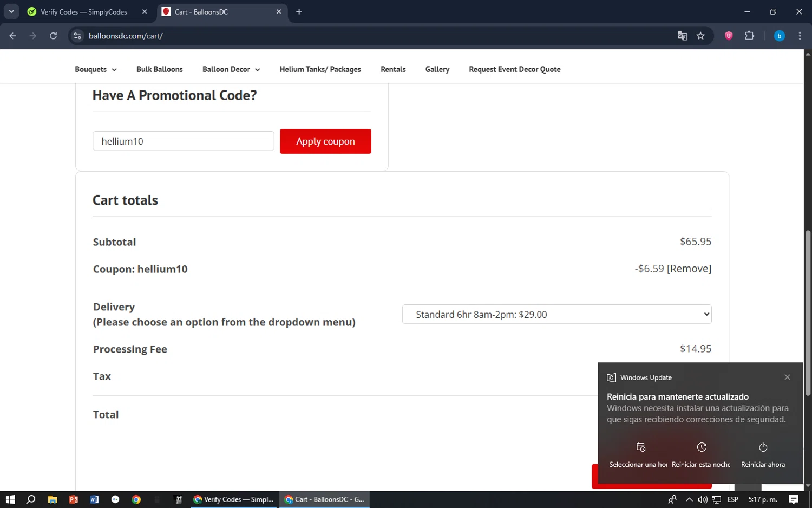Expand the Balloon Decor menu

pos(231,69)
